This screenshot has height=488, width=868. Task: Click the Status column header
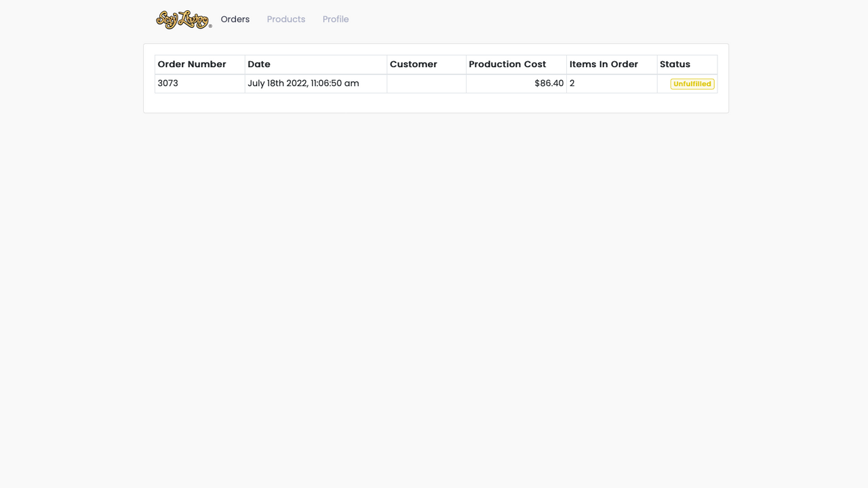coord(675,64)
